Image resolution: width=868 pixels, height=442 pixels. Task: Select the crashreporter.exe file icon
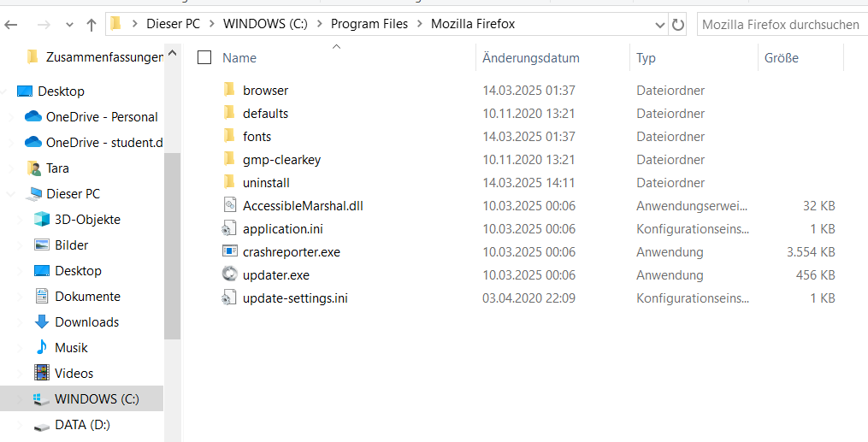coord(229,252)
